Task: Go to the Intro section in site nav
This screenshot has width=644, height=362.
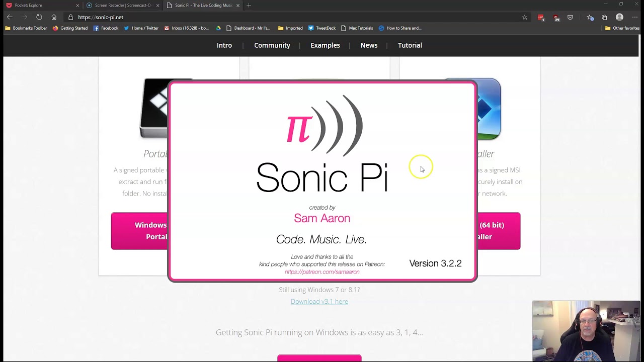Action: [224, 45]
